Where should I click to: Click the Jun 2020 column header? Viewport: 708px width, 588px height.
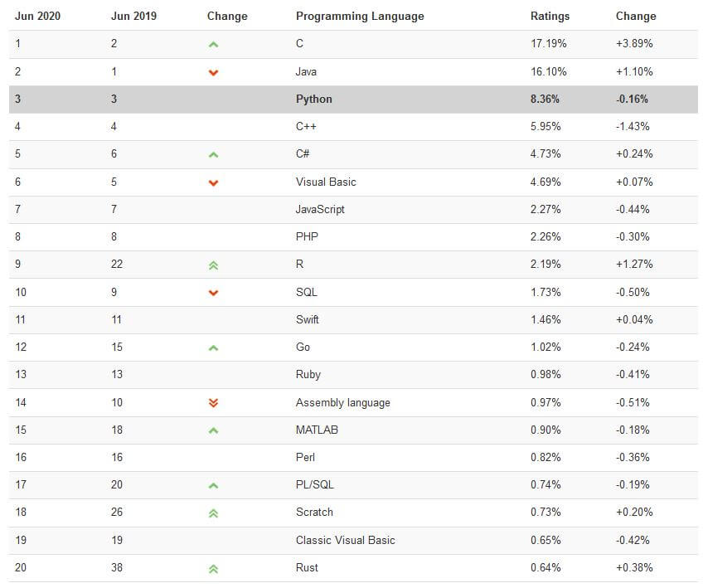pyautogui.click(x=37, y=17)
